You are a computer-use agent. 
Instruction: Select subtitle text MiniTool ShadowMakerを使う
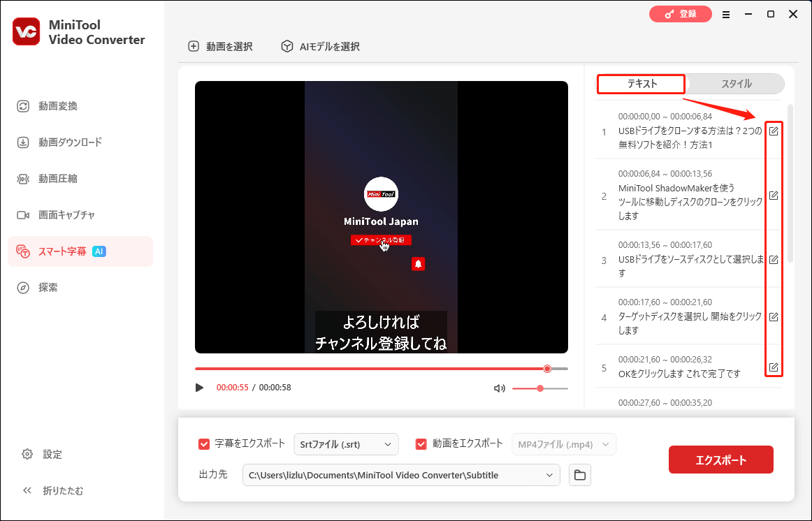676,188
